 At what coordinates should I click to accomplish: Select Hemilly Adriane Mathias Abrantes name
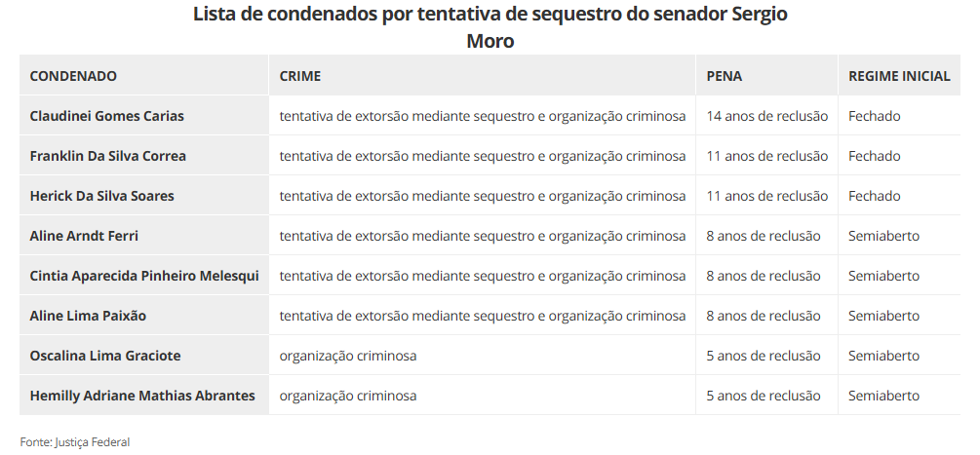pos(142,396)
